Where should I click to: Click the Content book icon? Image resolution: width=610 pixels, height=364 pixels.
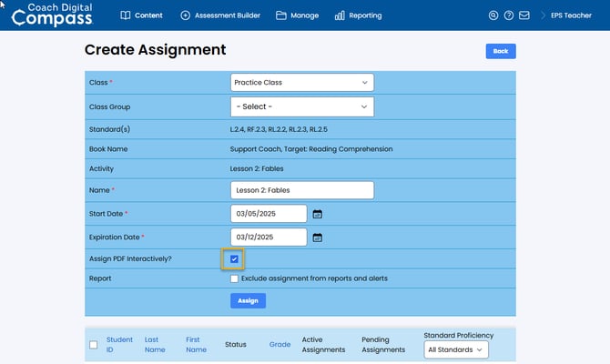(x=126, y=15)
